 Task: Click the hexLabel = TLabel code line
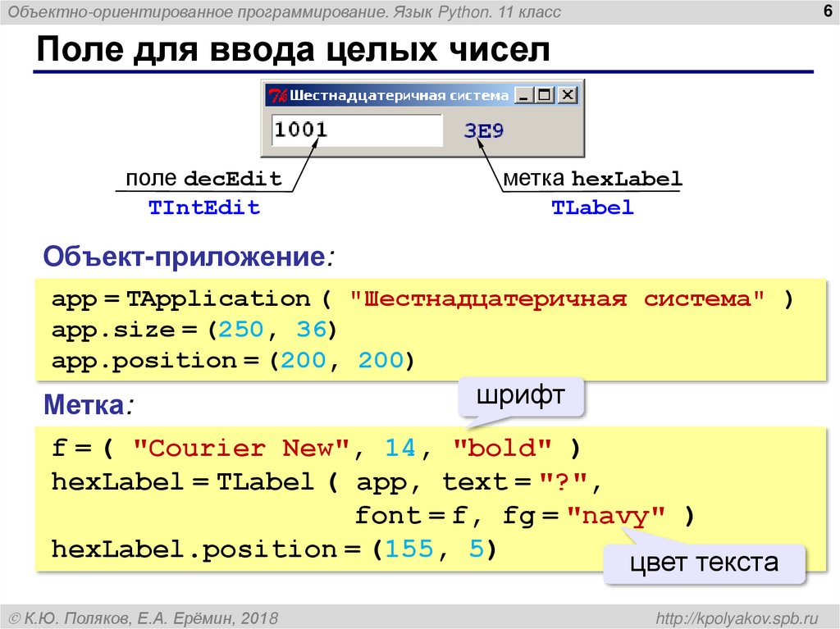pos(327,482)
